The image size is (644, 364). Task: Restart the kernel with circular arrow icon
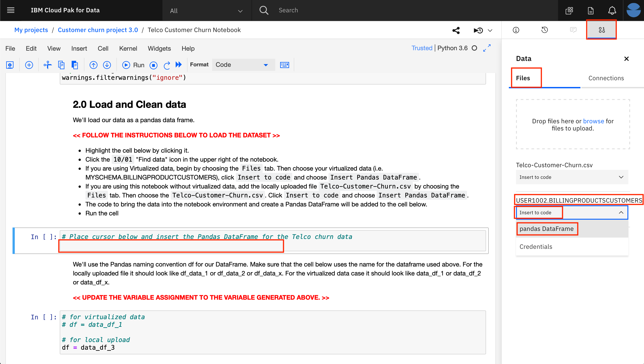pos(167,65)
